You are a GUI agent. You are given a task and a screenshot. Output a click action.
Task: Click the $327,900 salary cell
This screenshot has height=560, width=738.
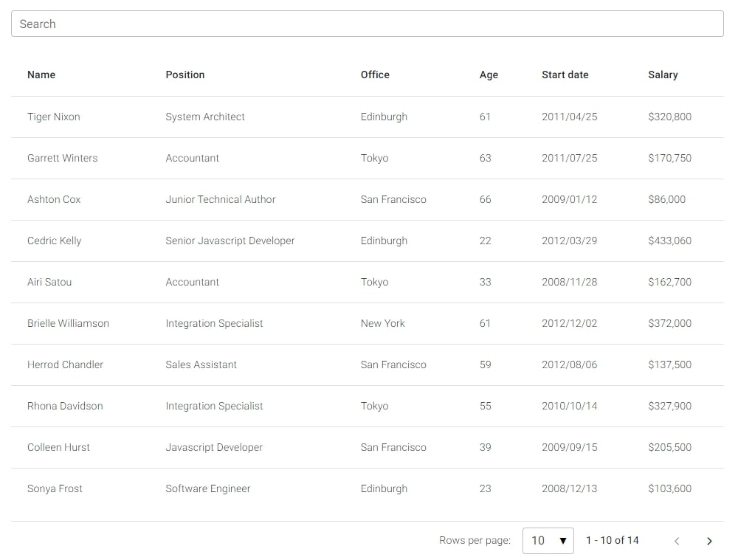coord(670,406)
